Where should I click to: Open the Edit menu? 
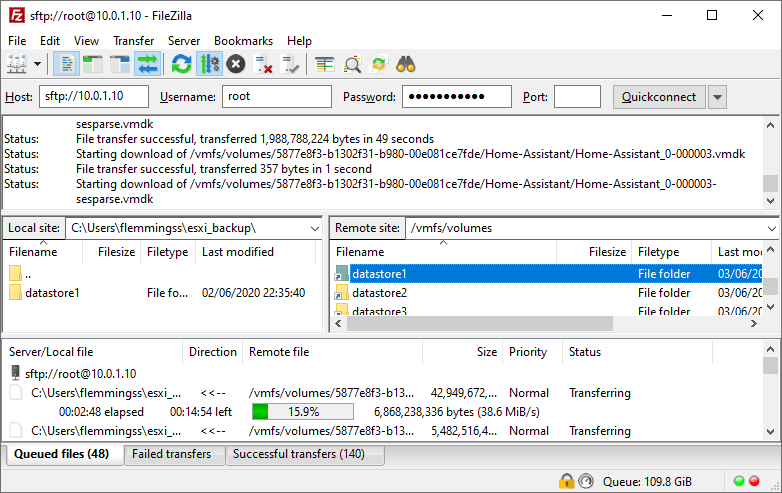[50, 41]
